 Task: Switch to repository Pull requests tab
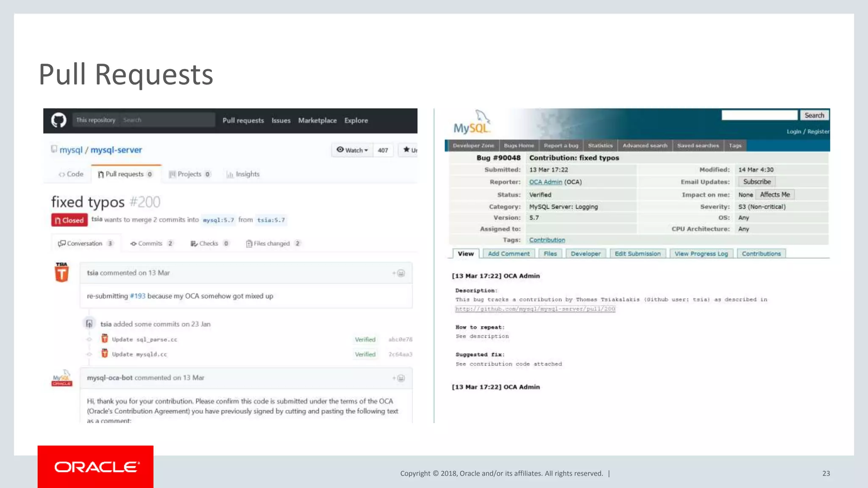pyautogui.click(x=125, y=174)
